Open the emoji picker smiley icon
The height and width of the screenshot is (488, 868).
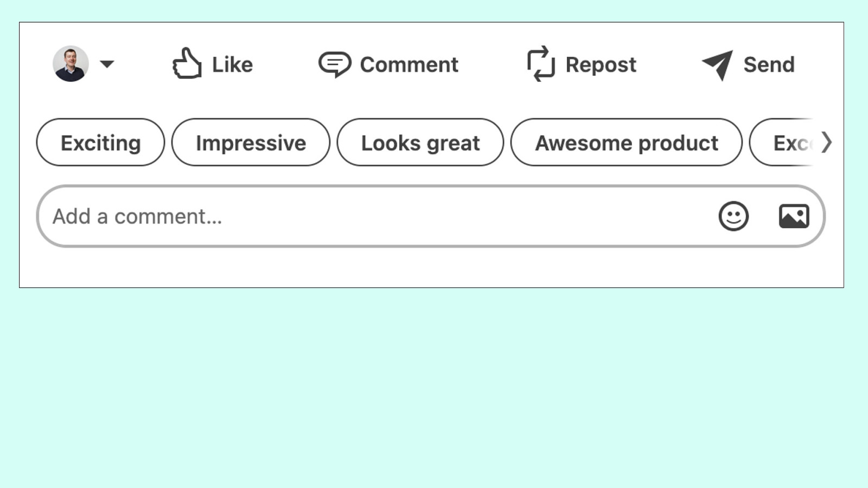[733, 216]
